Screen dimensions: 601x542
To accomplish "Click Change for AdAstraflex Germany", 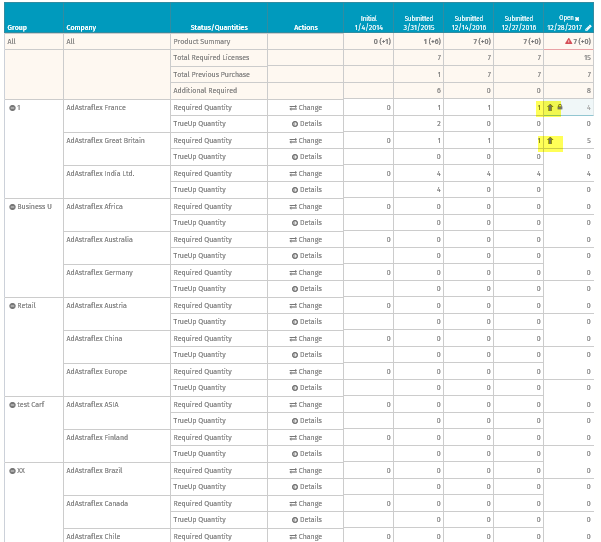I will (306, 273).
